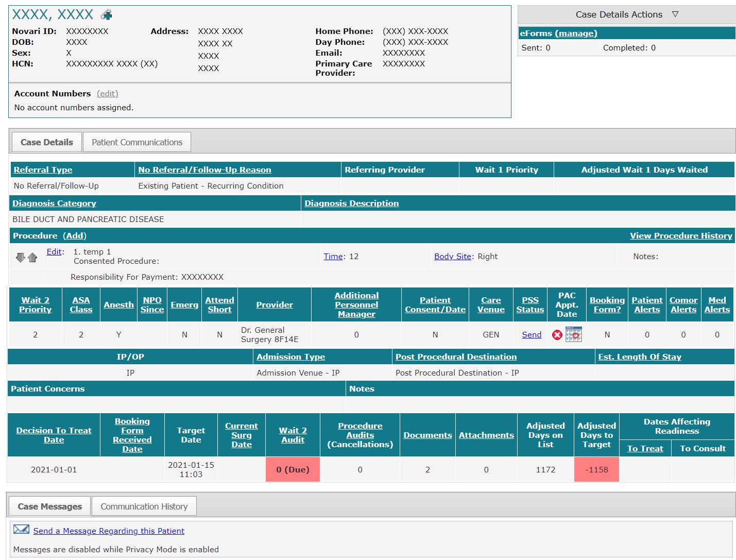Image resolution: width=736 pixels, height=560 pixels.
Task: Click Add to create a new procedure
Action: click(x=75, y=235)
